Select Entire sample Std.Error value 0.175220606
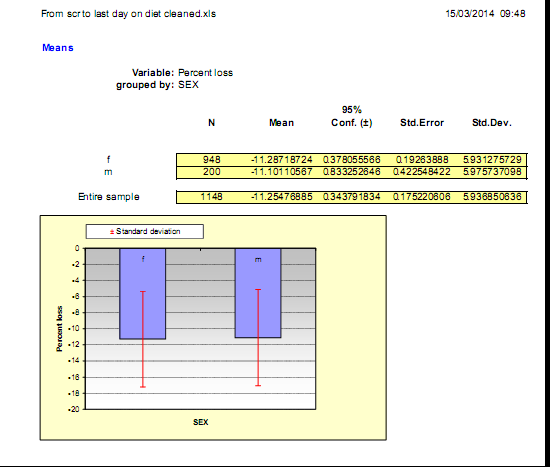The image size is (550, 467). [422, 196]
